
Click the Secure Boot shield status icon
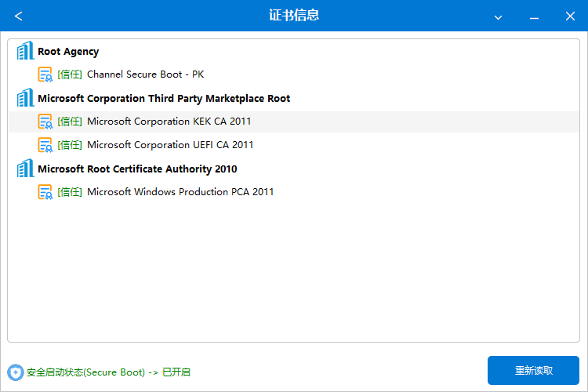pyautogui.click(x=16, y=372)
